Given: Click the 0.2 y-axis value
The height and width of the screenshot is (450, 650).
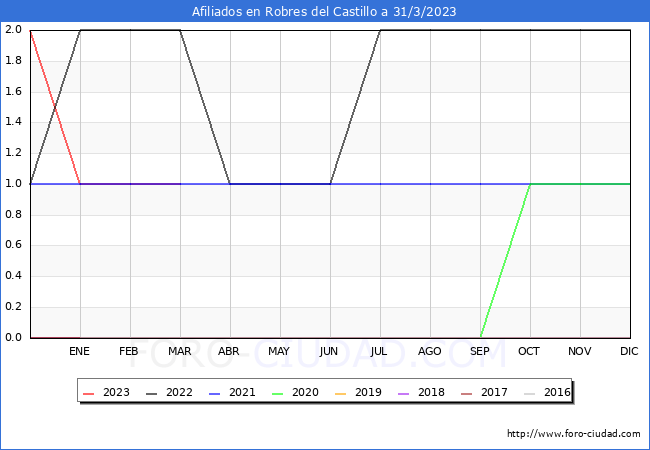Looking at the screenshot, I should (13, 307).
